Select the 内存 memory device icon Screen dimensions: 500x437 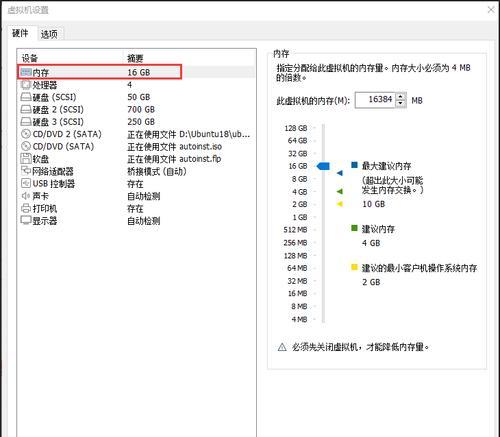click(26, 72)
